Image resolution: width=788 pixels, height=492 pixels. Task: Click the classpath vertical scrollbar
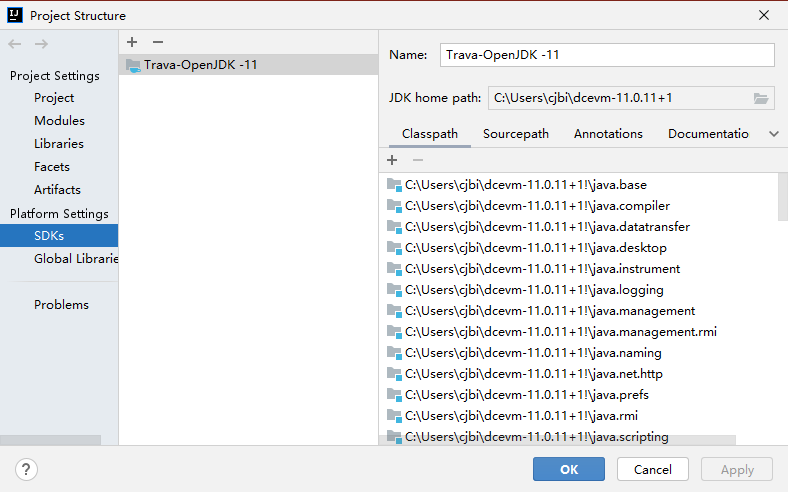782,197
